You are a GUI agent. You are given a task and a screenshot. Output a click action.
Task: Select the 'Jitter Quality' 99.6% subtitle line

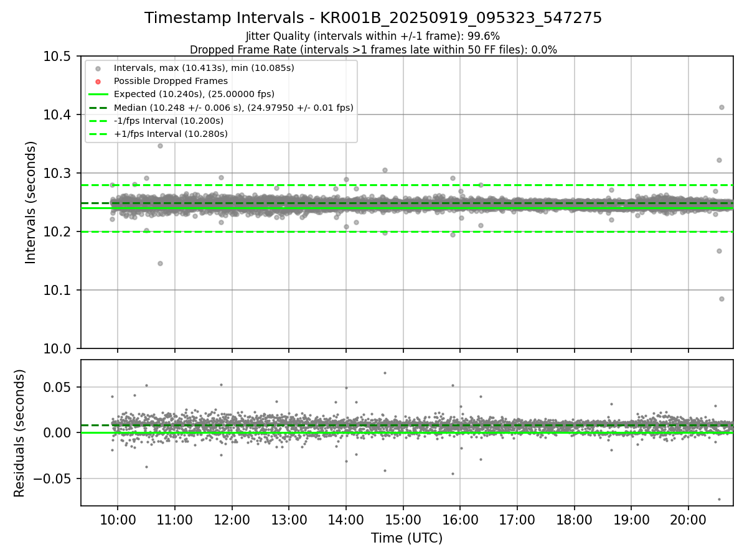pyautogui.click(x=373, y=37)
